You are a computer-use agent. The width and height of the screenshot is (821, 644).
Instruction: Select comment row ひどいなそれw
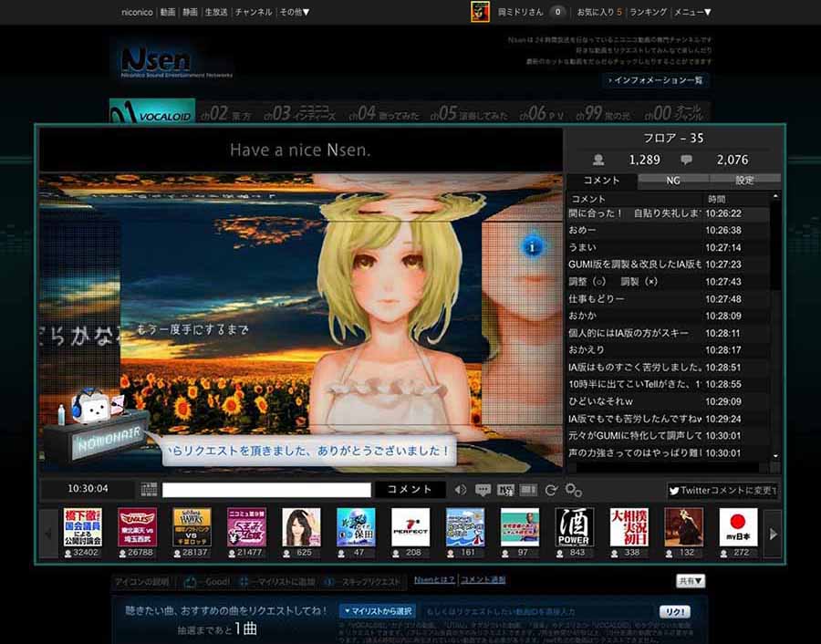click(x=669, y=401)
